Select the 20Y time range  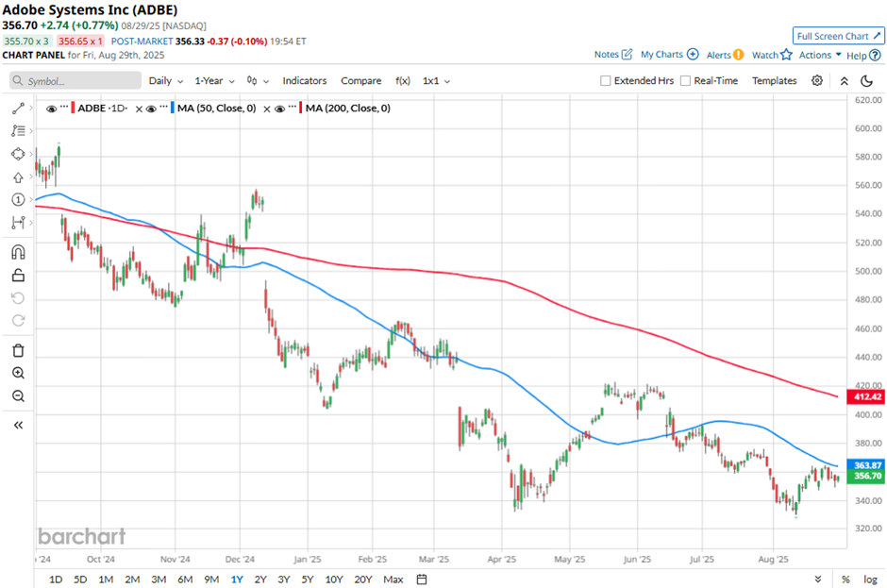click(363, 579)
